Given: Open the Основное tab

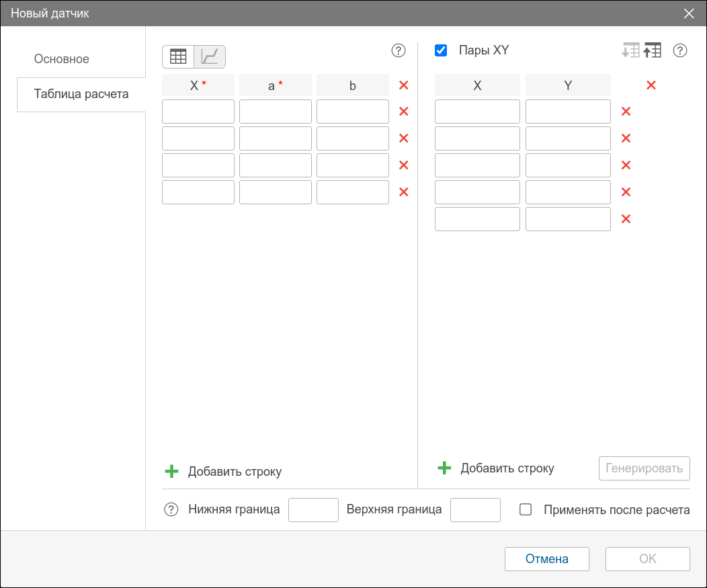Looking at the screenshot, I should pos(62,59).
